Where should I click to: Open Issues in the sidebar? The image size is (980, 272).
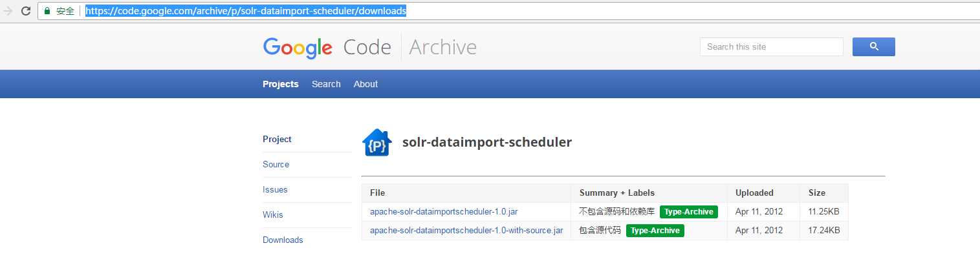(x=275, y=189)
